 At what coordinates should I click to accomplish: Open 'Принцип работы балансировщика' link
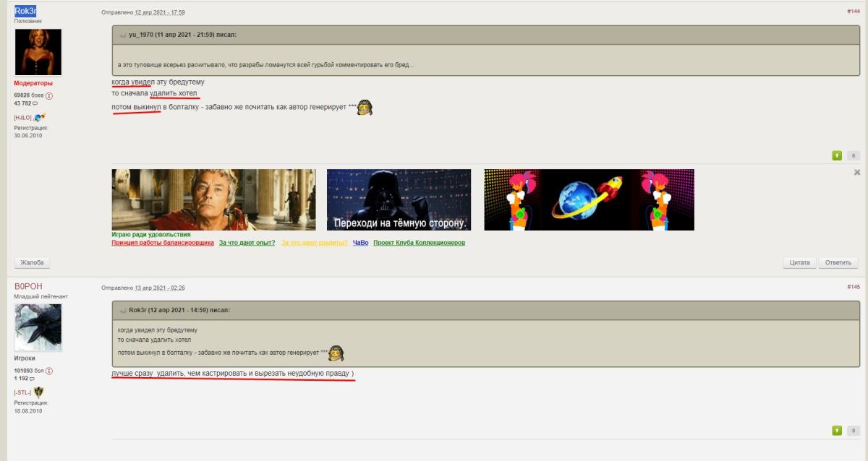tap(163, 244)
